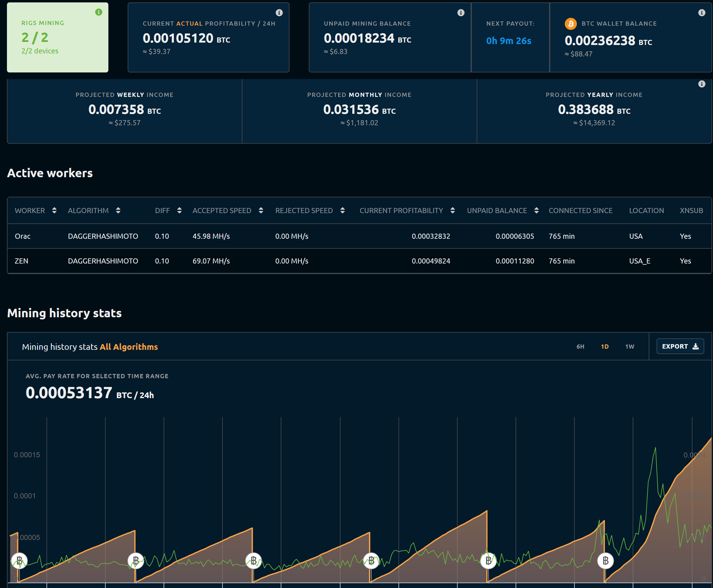The height and width of the screenshot is (588, 713).
Task: Click fourth payout Bitcoin marker on chart
Action: [371, 561]
